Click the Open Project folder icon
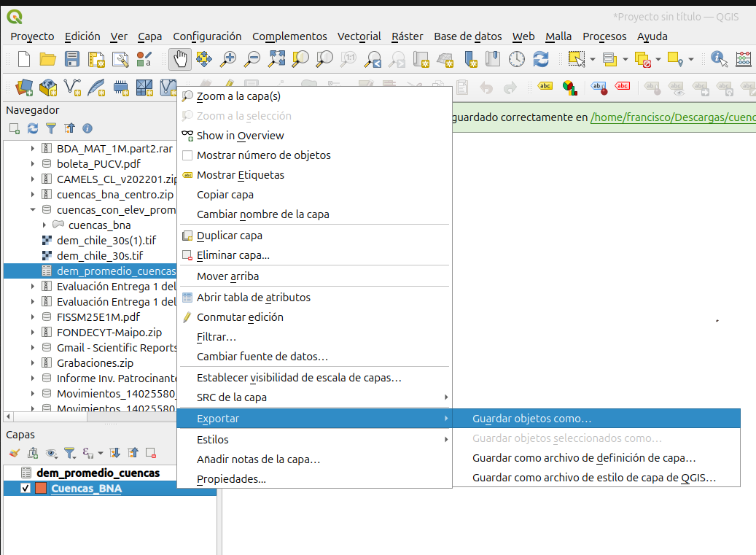The image size is (756, 555). tap(48, 59)
